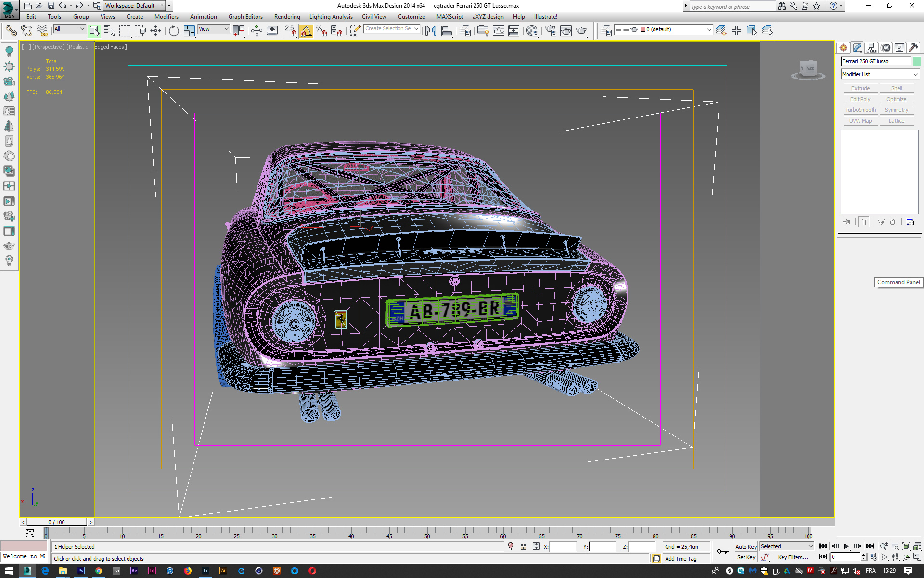Open the Align tool

pos(447,31)
